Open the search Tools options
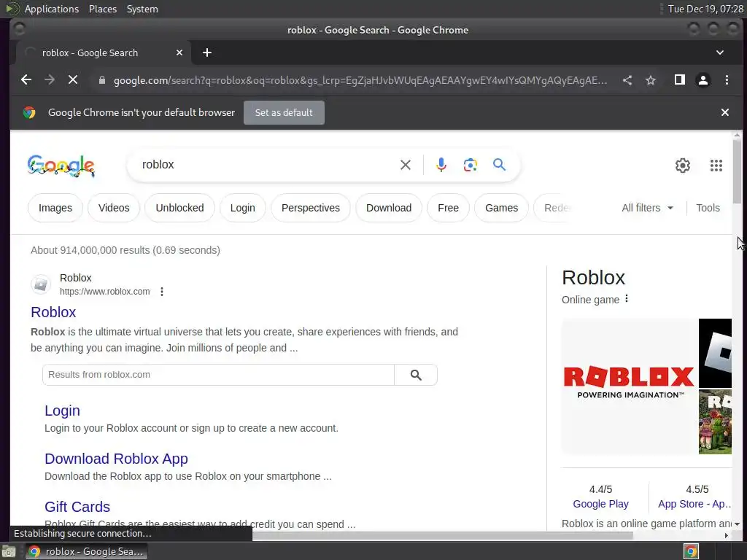The height and width of the screenshot is (560, 747). click(x=708, y=208)
